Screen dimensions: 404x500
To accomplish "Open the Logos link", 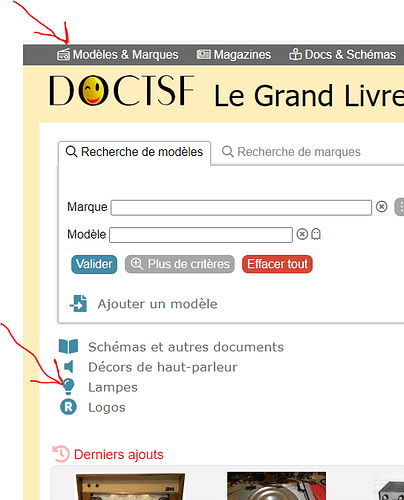I will [x=107, y=408].
